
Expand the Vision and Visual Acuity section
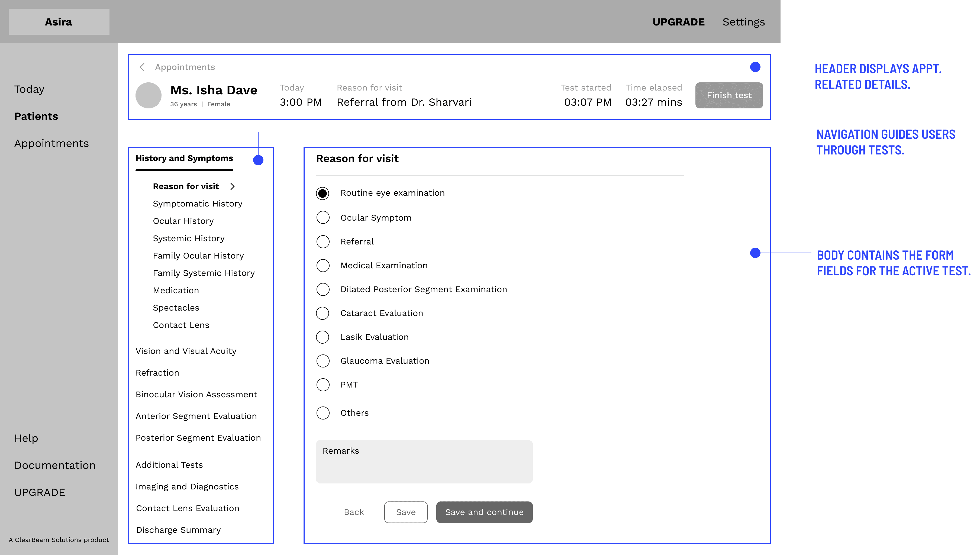click(186, 351)
